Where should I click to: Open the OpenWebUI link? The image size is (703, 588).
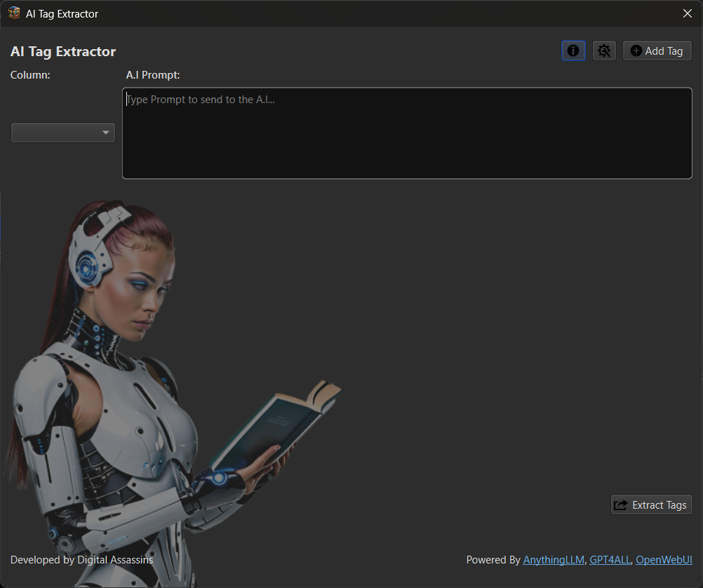(664, 560)
